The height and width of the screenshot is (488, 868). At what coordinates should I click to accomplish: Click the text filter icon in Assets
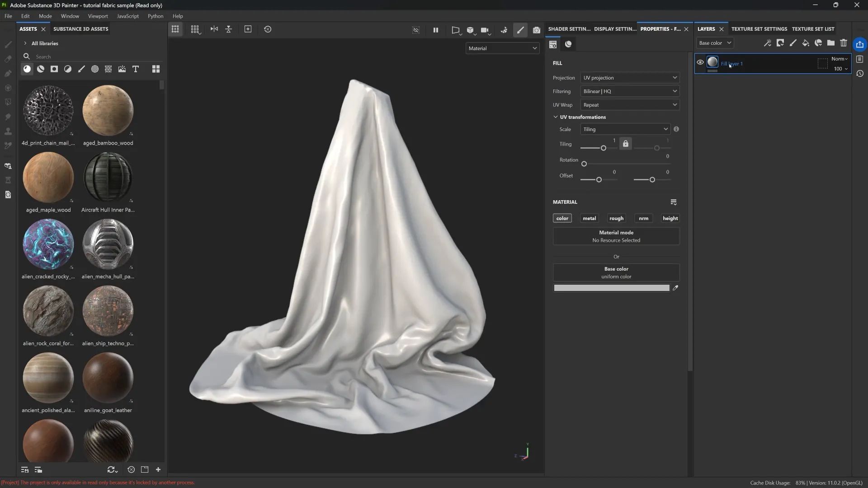click(136, 69)
